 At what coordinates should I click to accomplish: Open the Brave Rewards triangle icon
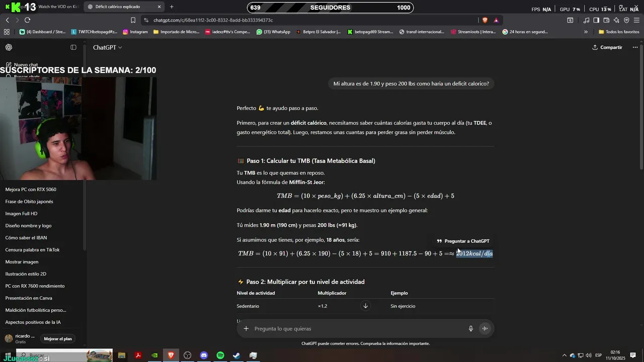(496, 20)
